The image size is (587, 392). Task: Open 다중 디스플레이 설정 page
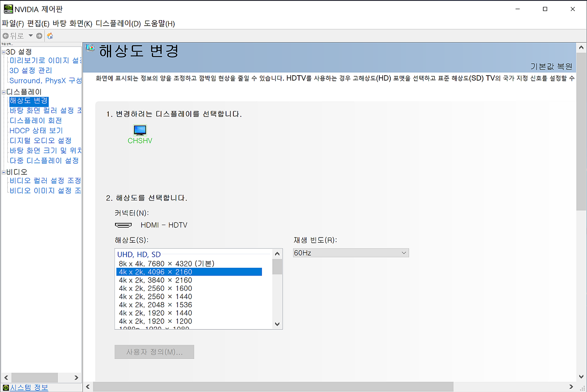[44, 160]
